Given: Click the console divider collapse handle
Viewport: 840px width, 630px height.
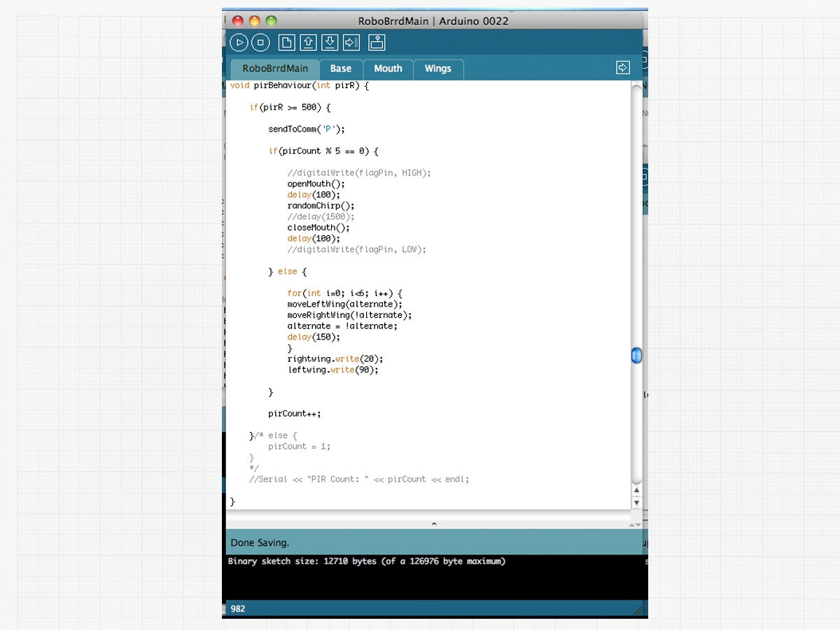Looking at the screenshot, I should pos(434,524).
